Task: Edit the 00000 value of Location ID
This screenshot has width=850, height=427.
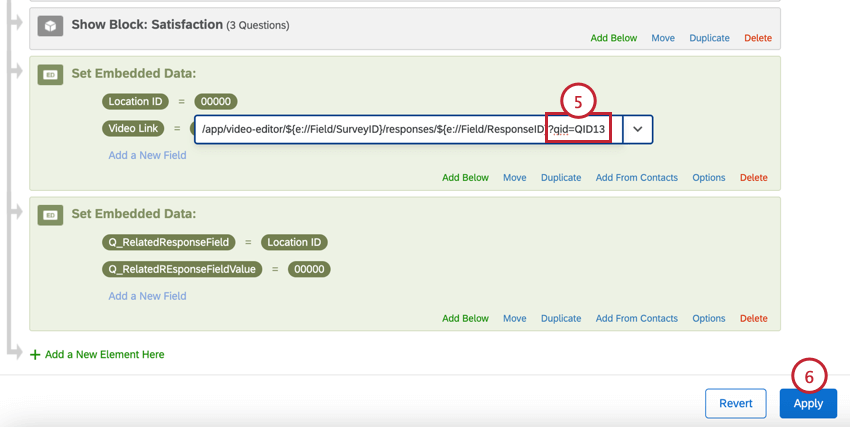Action: pyautogui.click(x=216, y=101)
